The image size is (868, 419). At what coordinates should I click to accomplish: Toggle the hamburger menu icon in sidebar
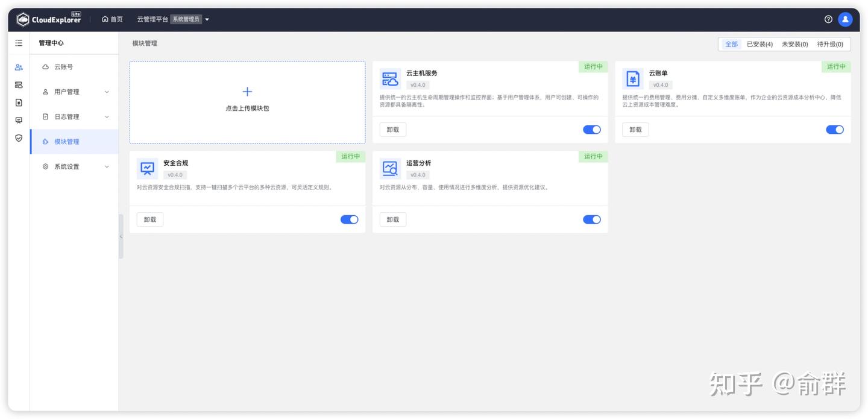click(19, 43)
